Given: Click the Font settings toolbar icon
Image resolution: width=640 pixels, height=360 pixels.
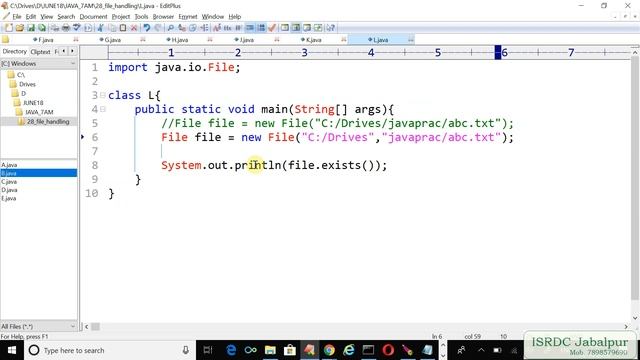Looking at the screenshot, I should (217, 28).
